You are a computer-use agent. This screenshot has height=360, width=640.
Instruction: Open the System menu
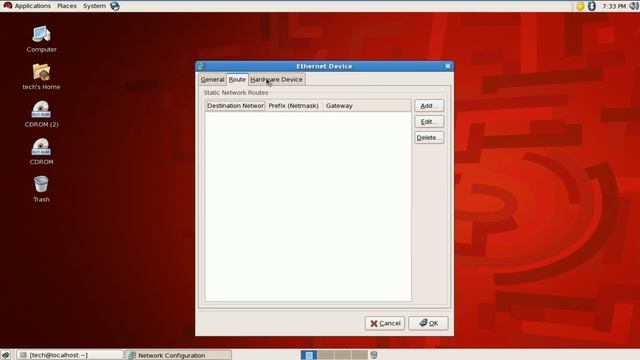point(94,6)
